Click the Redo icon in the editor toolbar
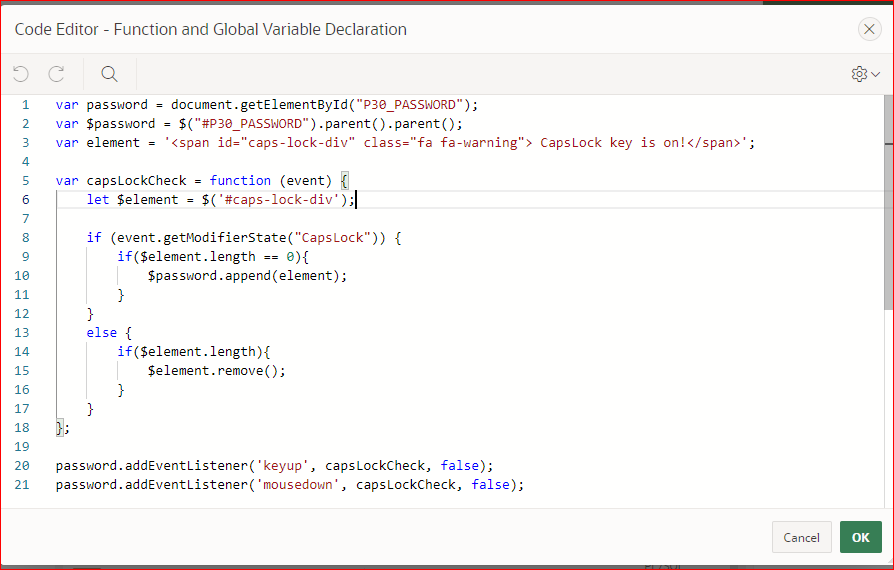894x570 pixels. (x=56, y=74)
